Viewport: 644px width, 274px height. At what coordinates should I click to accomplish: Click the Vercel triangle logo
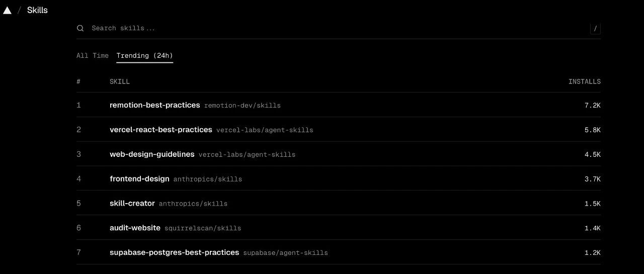pos(7,10)
